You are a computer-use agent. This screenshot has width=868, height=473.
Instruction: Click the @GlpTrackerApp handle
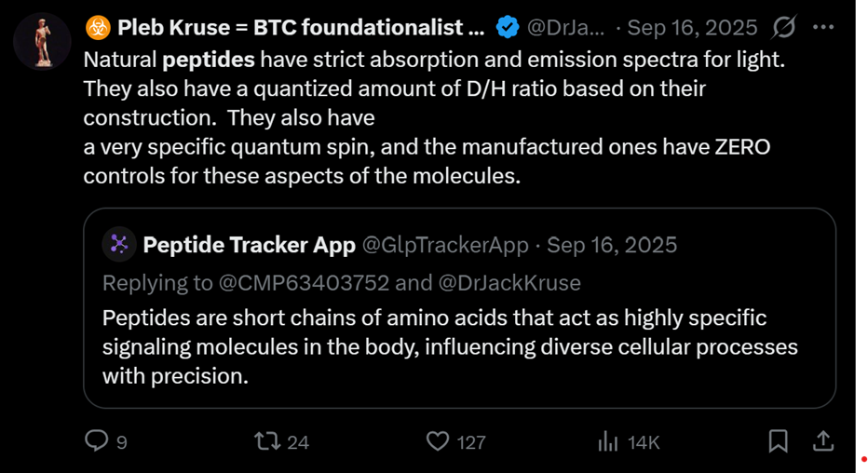(x=444, y=245)
